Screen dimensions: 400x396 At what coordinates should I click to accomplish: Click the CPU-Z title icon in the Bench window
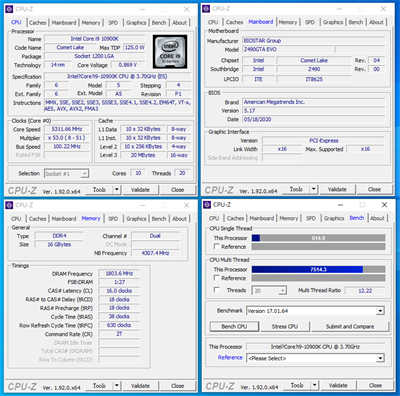coord(207,204)
